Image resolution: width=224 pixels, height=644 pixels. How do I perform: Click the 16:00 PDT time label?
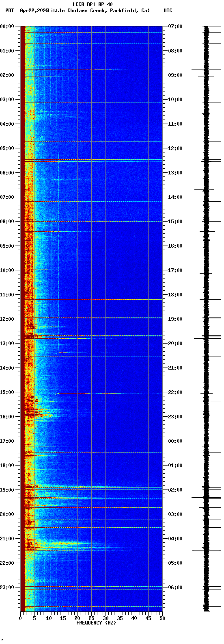pyautogui.click(x=7, y=417)
